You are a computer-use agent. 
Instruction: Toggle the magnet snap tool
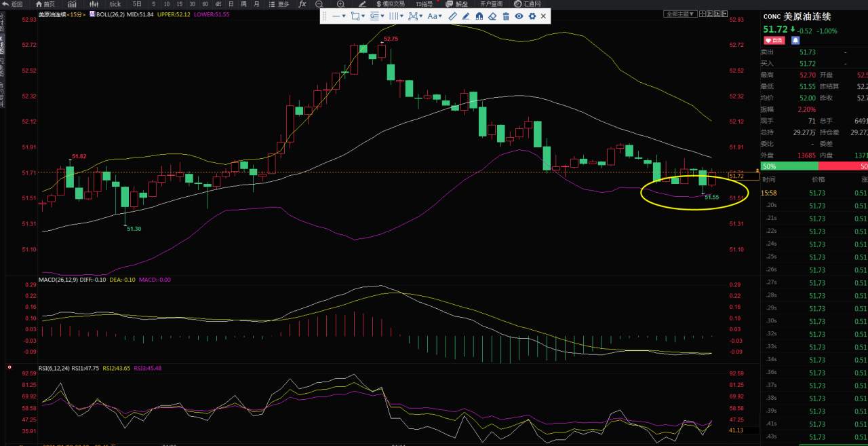coord(479,16)
